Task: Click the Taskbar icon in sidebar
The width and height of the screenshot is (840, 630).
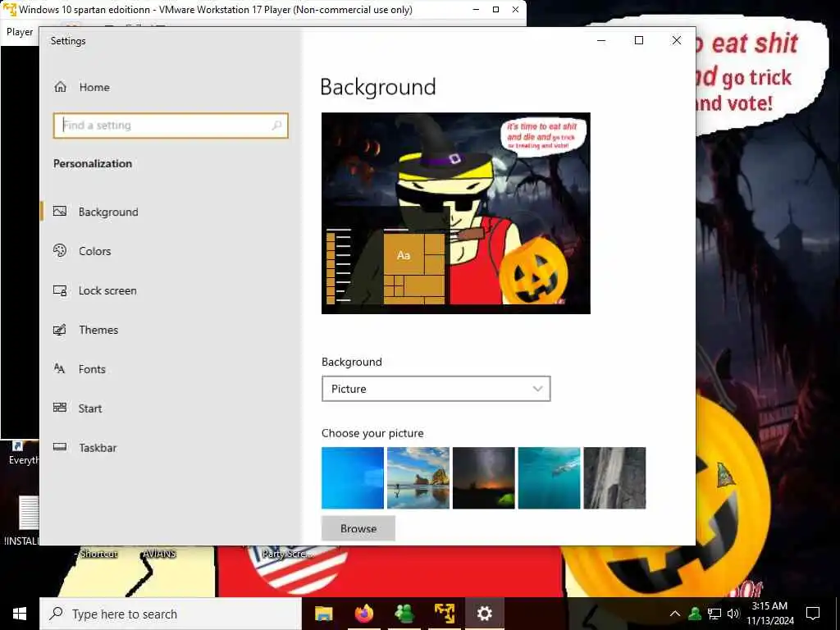Action: coord(60,447)
